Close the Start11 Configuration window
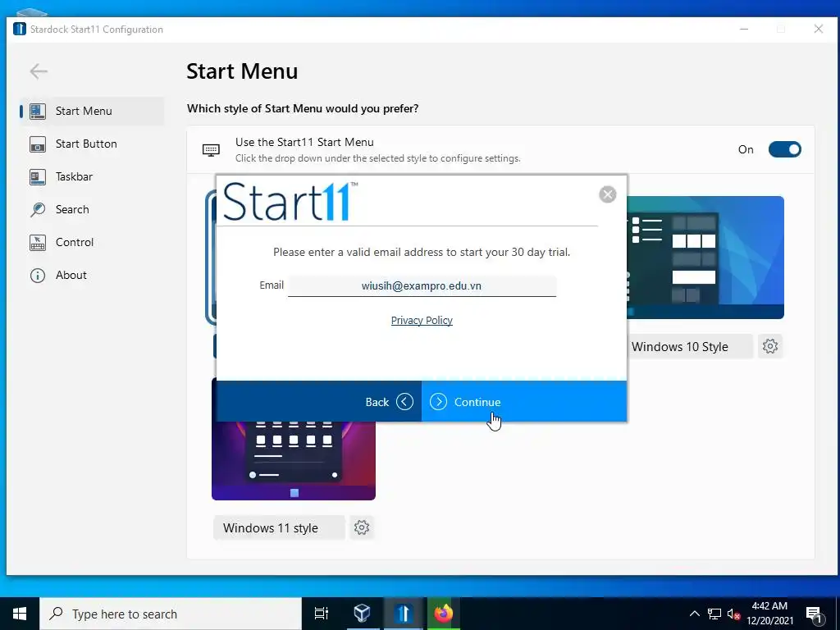840x630 pixels. [x=819, y=29]
